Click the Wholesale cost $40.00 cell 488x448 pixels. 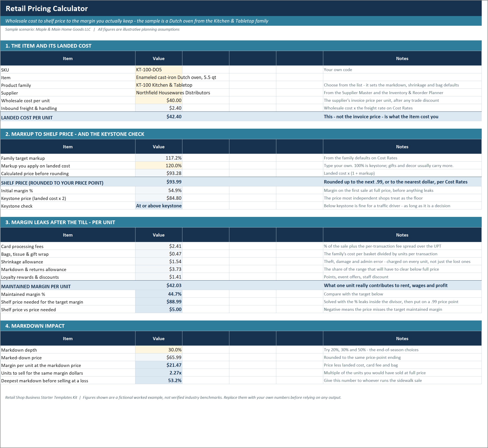click(x=158, y=100)
